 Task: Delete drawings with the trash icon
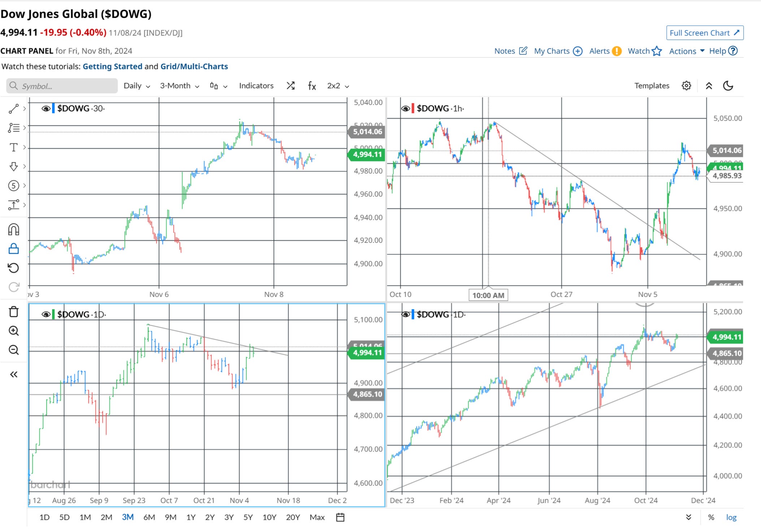(x=13, y=311)
